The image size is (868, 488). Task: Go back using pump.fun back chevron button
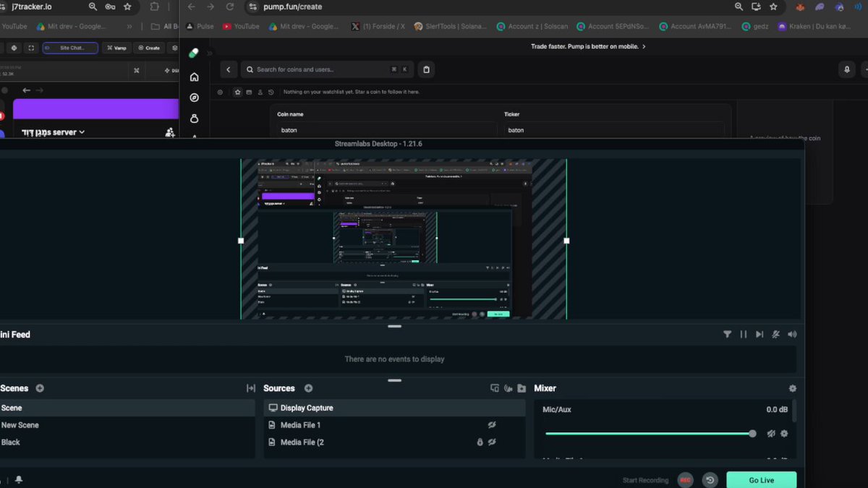tap(229, 69)
